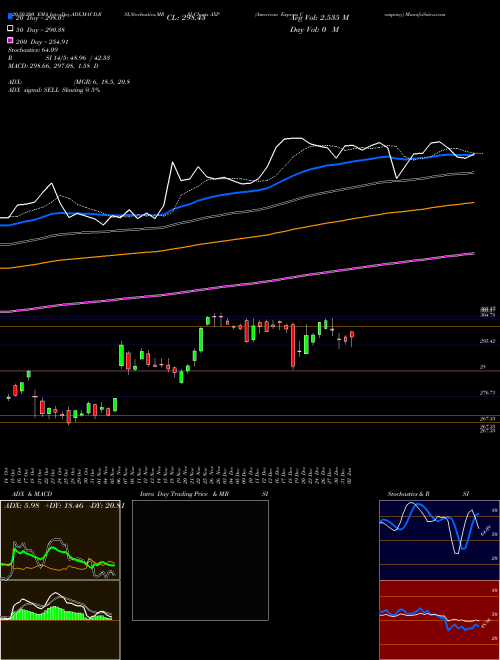
Task: Click the 295.42 price axis label
Action: pos(488,341)
